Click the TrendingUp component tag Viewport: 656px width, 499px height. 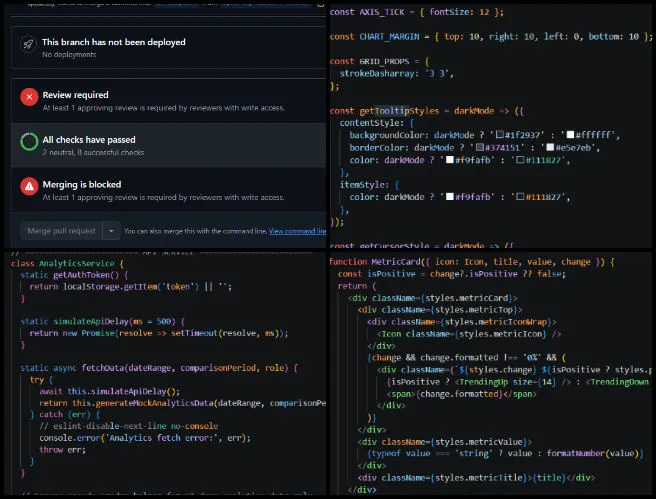point(483,382)
